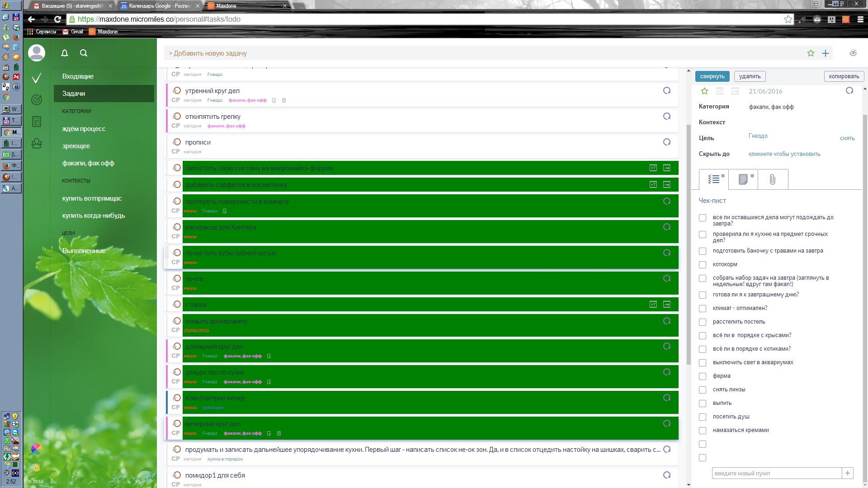Open the goals target icon in sidebar
868x488 pixels.
(37, 100)
